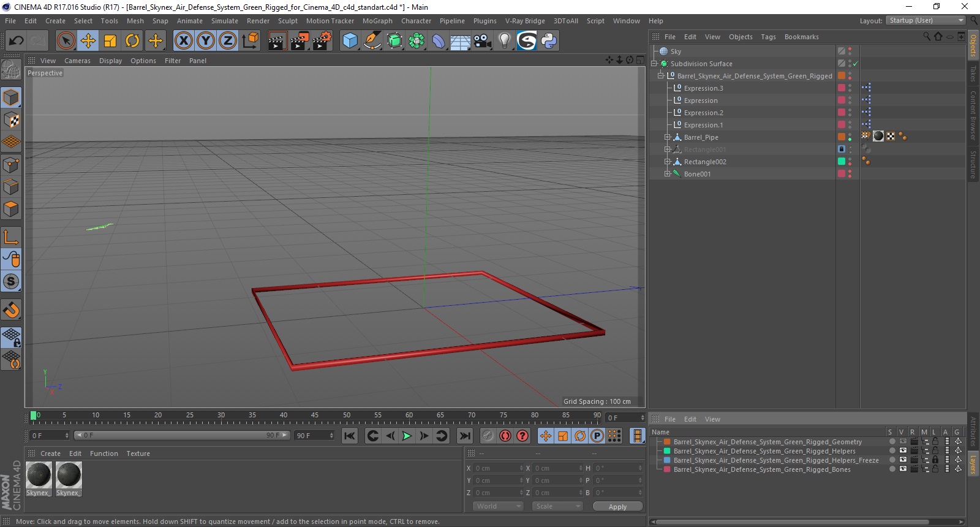Select the Sky object in tree
The image size is (980, 527).
[676, 51]
